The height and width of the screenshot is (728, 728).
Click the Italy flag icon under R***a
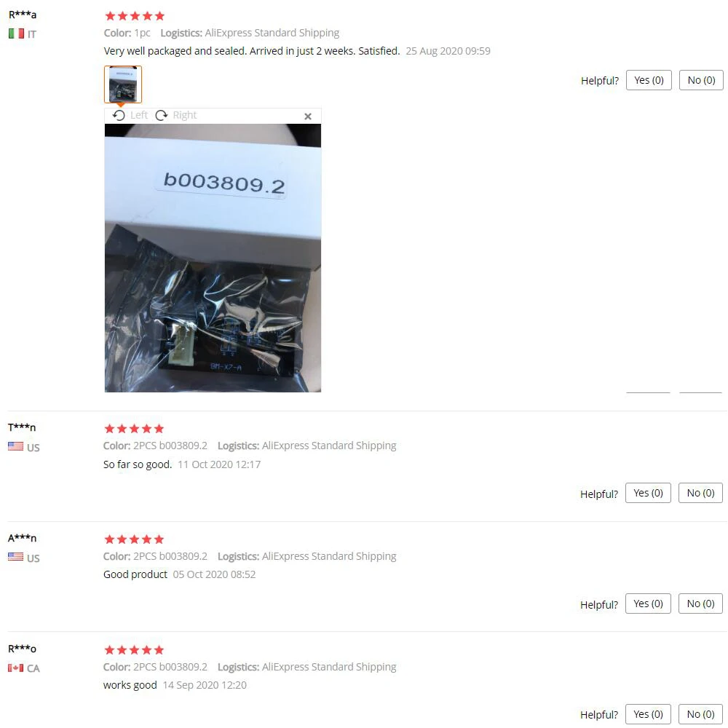tap(16, 33)
